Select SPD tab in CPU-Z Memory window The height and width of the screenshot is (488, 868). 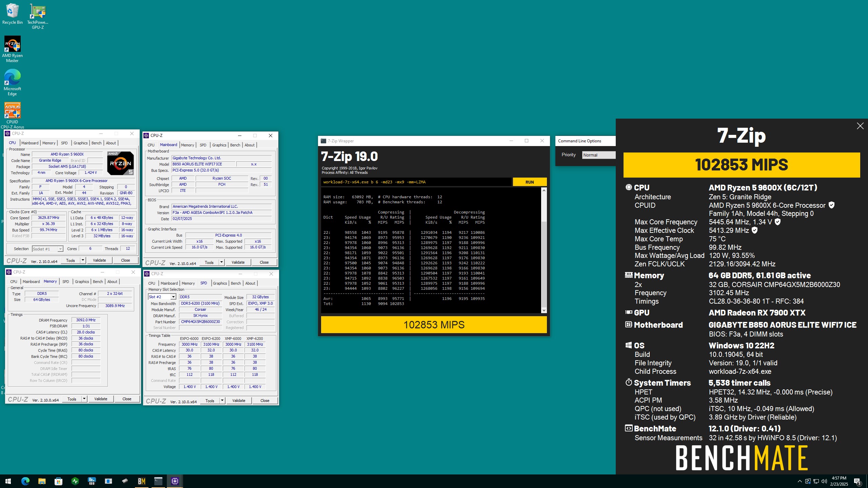coord(65,282)
